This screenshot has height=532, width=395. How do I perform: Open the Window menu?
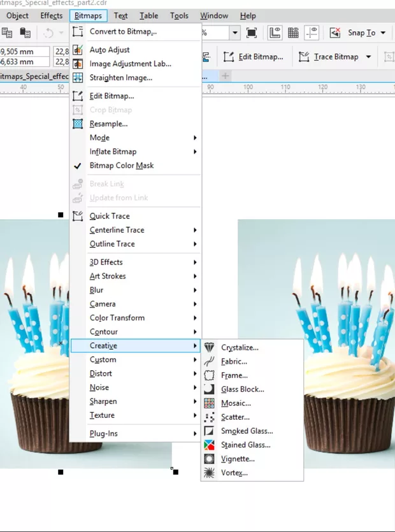(x=214, y=15)
